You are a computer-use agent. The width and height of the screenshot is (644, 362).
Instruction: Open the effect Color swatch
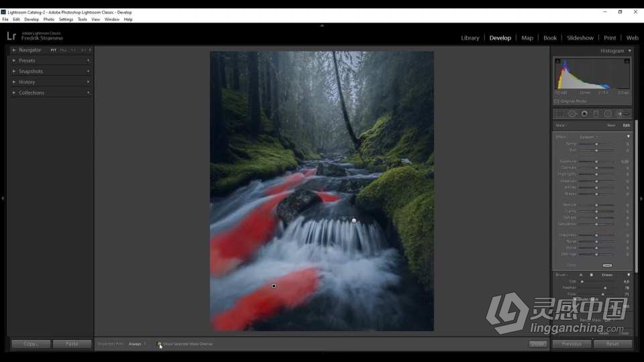[608, 265]
